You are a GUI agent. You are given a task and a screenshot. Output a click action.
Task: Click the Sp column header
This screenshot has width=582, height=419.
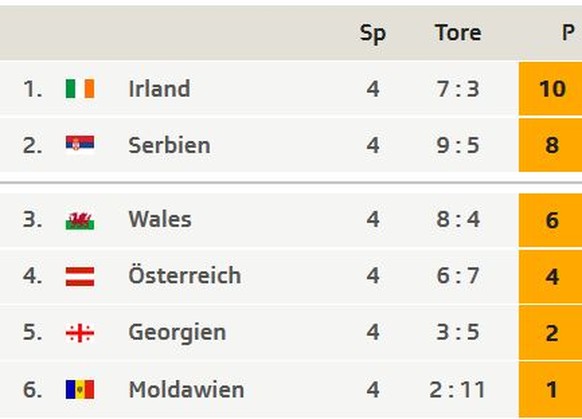click(x=373, y=34)
